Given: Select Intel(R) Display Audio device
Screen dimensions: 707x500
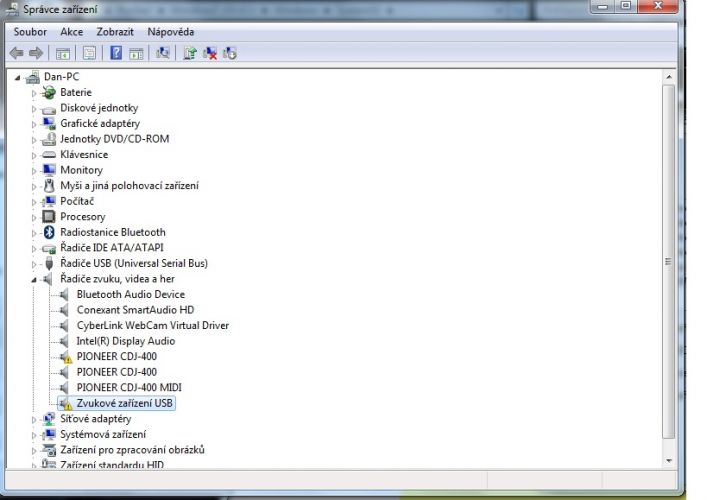Looking at the screenshot, I should [126, 341].
